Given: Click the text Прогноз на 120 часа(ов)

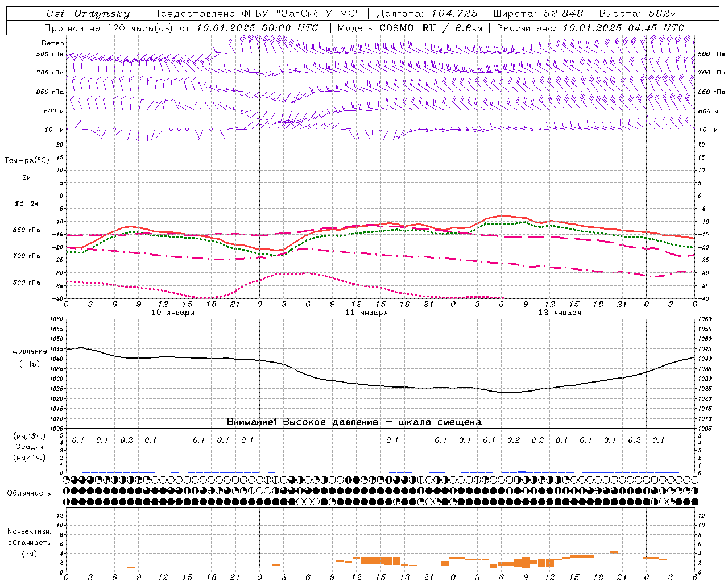Looking at the screenshot, I should pos(109,28).
